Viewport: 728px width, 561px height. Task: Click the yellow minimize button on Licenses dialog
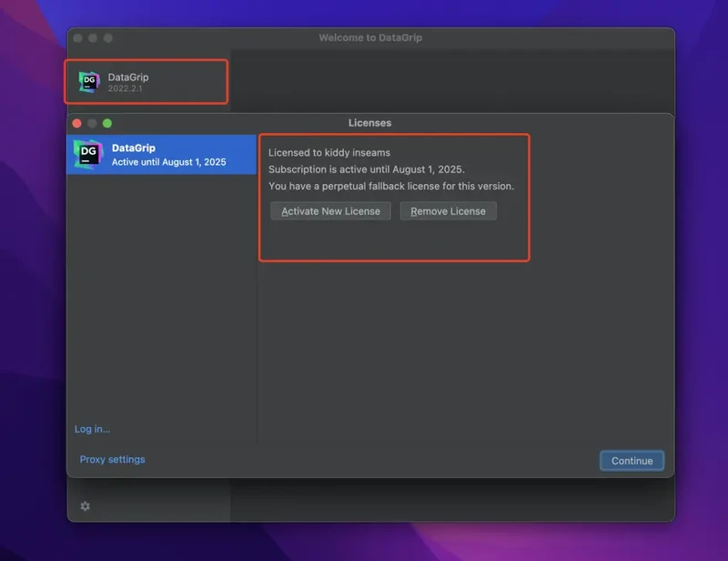92,123
